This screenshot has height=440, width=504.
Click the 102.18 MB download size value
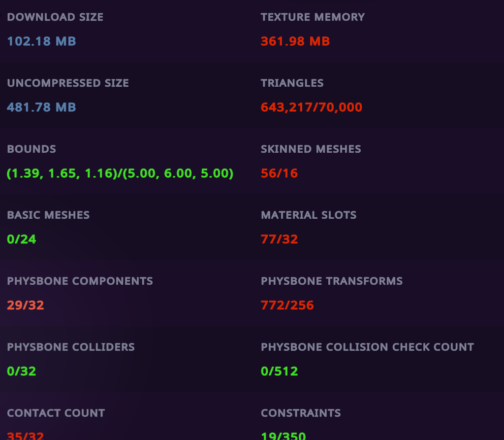(41, 41)
